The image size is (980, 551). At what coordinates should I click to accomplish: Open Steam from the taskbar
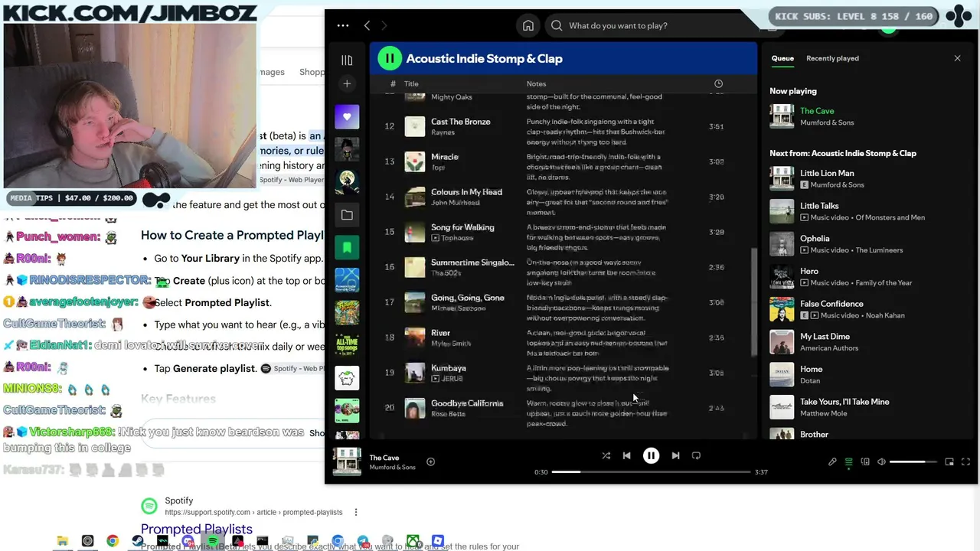click(x=138, y=541)
